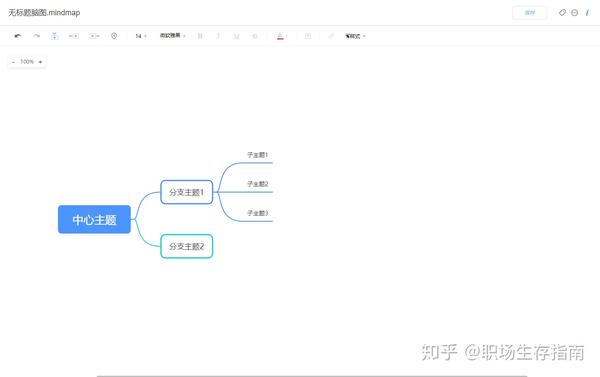Open the style dropdown at toolbar end
Screen dimensions: 600x377
pos(355,36)
